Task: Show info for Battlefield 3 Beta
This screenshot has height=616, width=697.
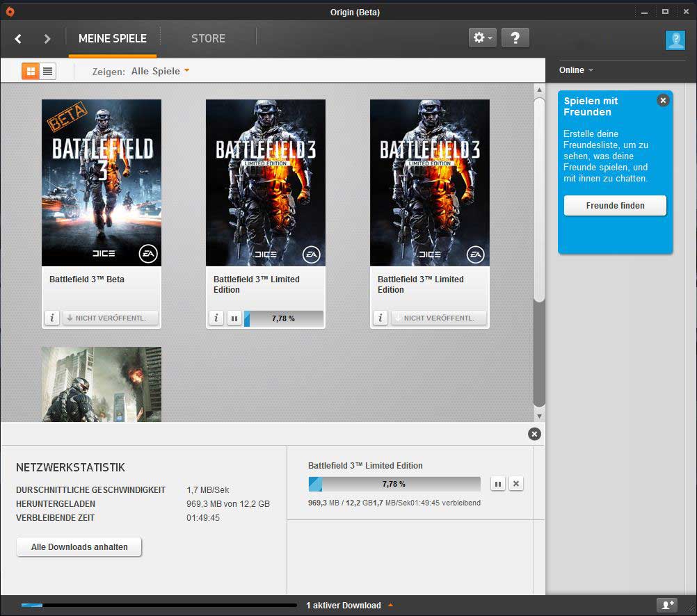Action: pyautogui.click(x=52, y=318)
